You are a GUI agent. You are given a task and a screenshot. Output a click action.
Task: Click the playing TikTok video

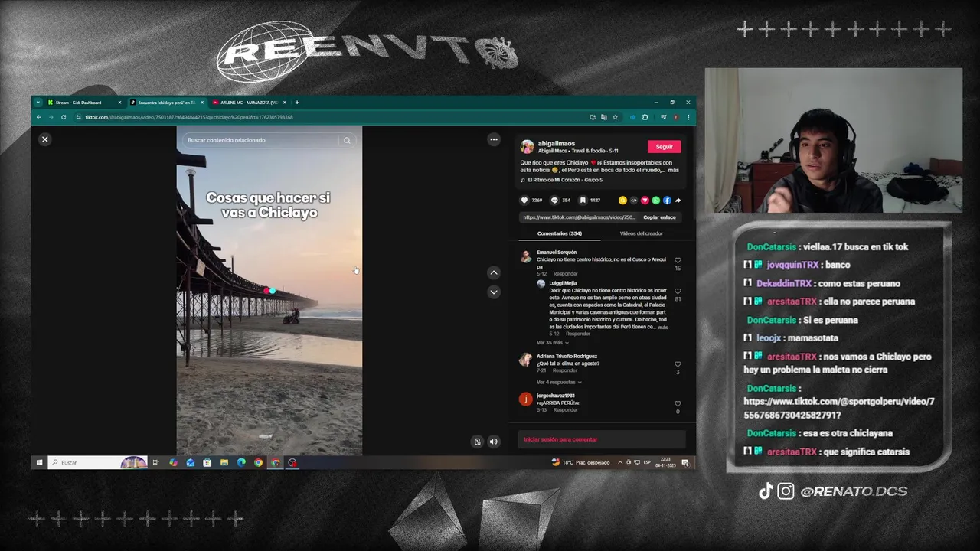coord(269,291)
